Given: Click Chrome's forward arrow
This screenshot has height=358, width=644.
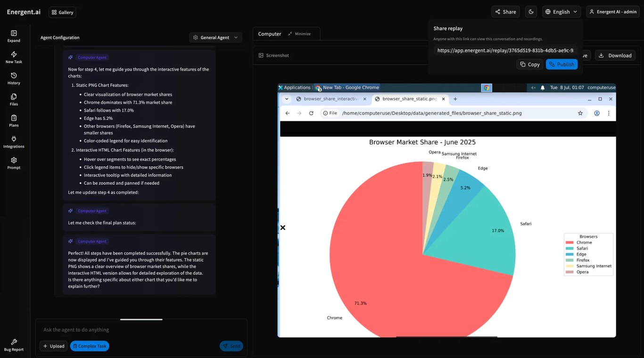Looking at the screenshot, I should (x=299, y=113).
